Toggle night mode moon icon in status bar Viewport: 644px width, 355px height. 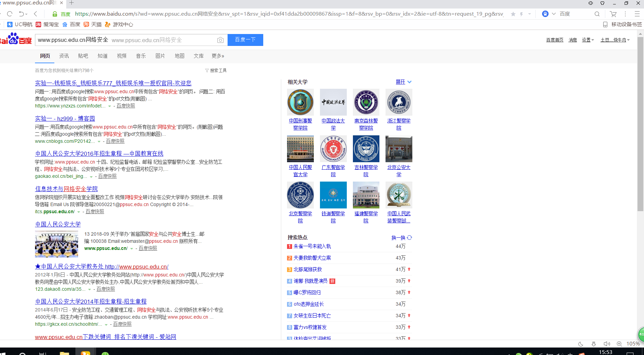pyautogui.click(x=581, y=344)
